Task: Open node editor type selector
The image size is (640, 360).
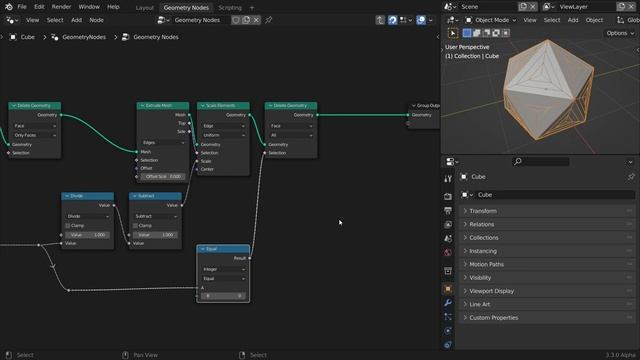Action: point(11,20)
